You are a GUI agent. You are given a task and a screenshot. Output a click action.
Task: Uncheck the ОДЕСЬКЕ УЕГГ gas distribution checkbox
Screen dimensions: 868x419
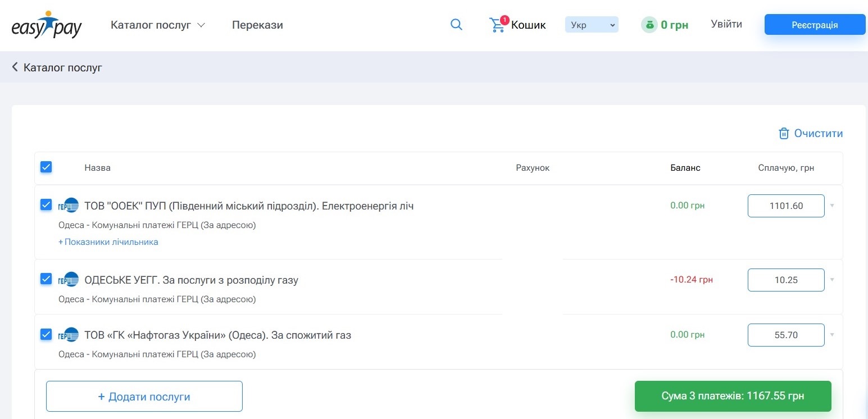(46, 279)
